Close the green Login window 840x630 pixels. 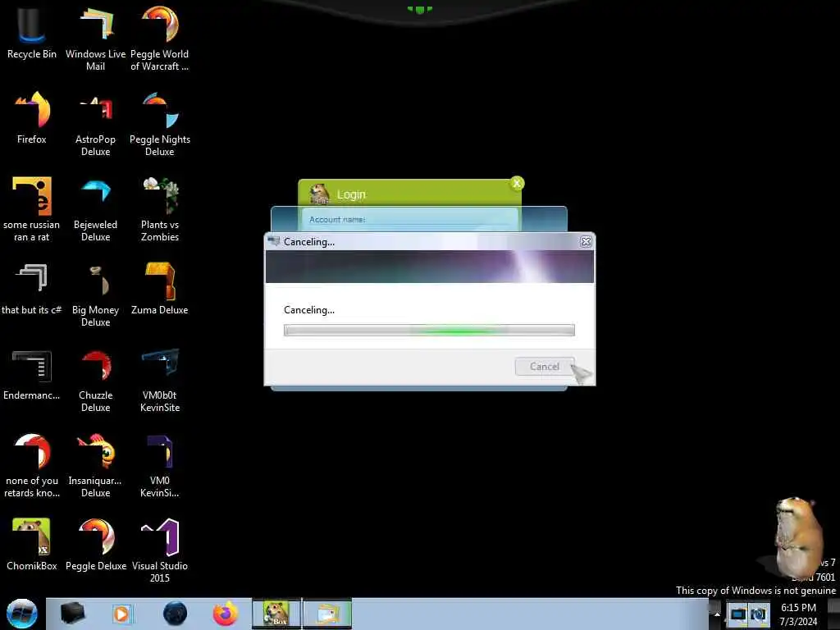point(517,184)
